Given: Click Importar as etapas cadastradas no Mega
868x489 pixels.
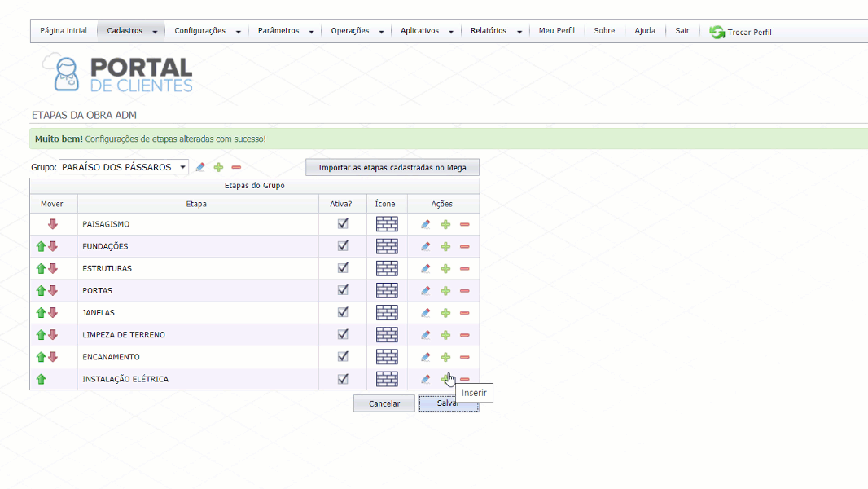Looking at the screenshot, I should [x=392, y=167].
